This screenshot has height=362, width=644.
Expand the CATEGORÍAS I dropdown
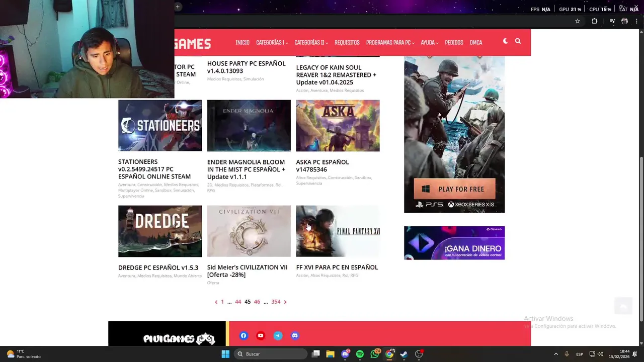click(x=272, y=43)
